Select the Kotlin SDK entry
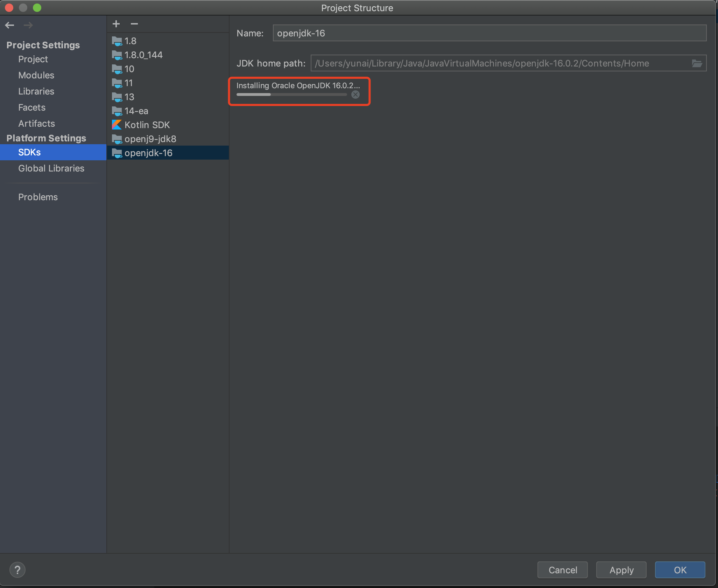Image resolution: width=718 pixels, height=588 pixels. [147, 125]
